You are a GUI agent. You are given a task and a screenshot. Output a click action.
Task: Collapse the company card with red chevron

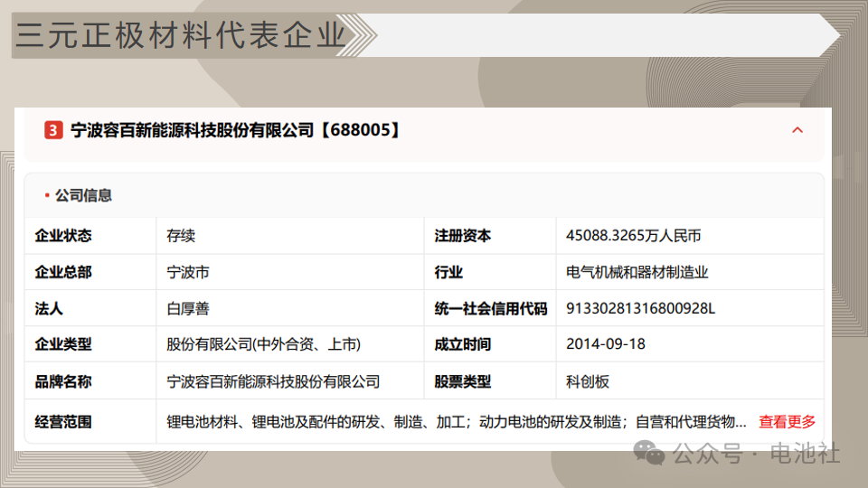pos(797,130)
